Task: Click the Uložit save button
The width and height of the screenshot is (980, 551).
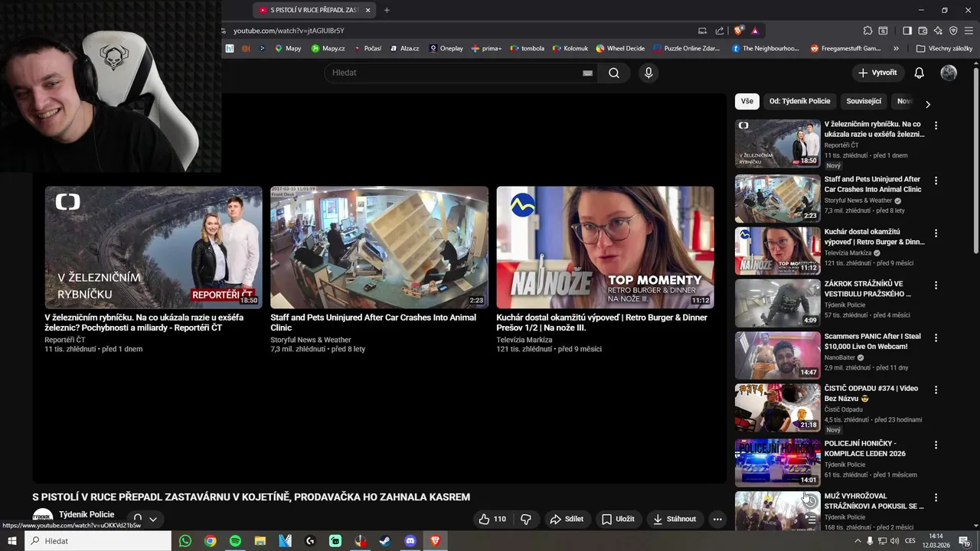Action: tap(618, 519)
